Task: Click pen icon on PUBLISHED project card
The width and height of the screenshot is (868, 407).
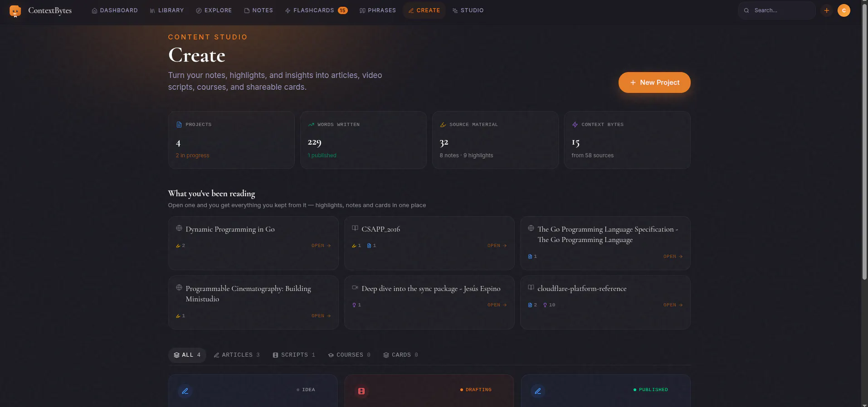Action: [538, 391]
